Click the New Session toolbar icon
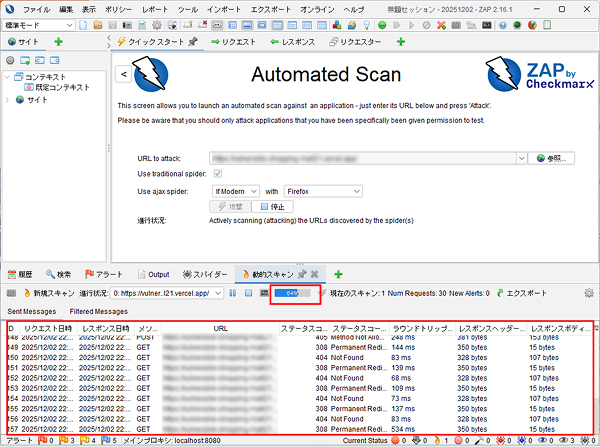The height and width of the screenshot is (447, 600). (x=83, y=25)
